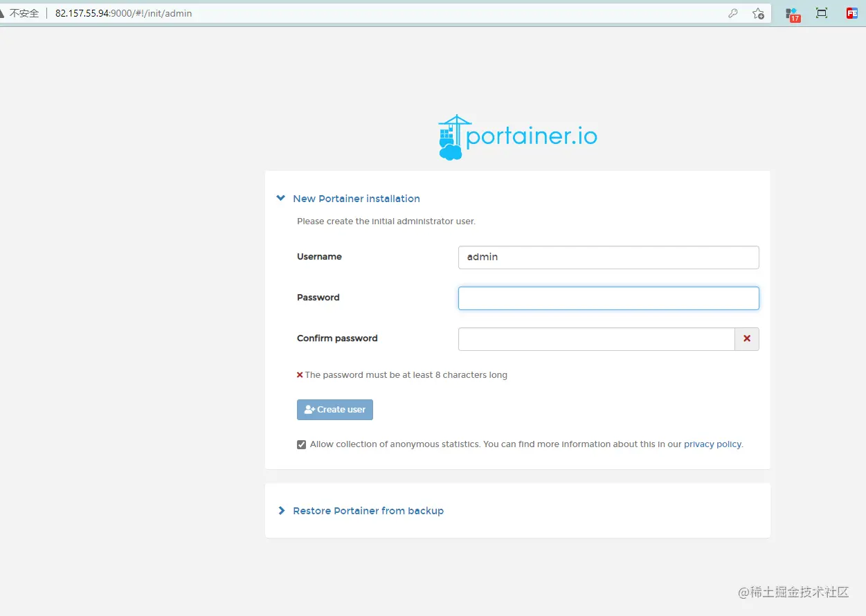Screen dimensions: 866x616
Task: Click the Portainer.io logo
Action: [517, 138]
